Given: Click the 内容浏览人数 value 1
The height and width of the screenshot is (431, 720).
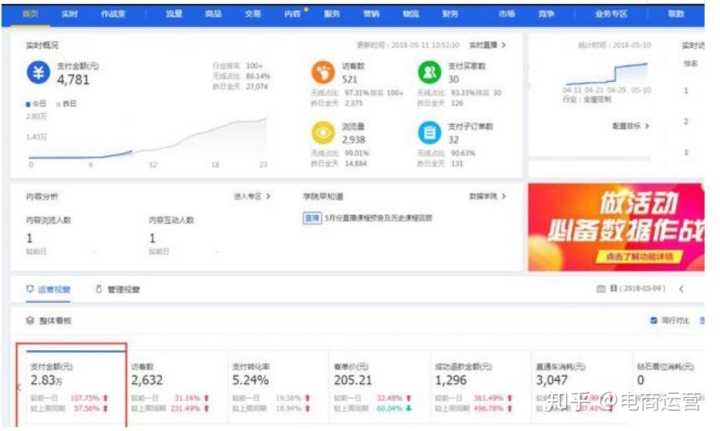Looking at the screenshot, I should pos(29,238).
